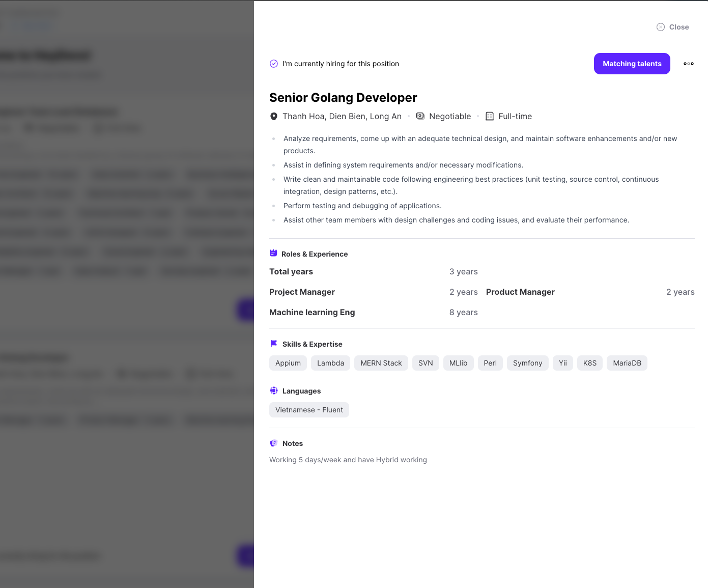This screenshot has width=708, height=588.
Task: Click the location pin icon
Action: [274, 116]
